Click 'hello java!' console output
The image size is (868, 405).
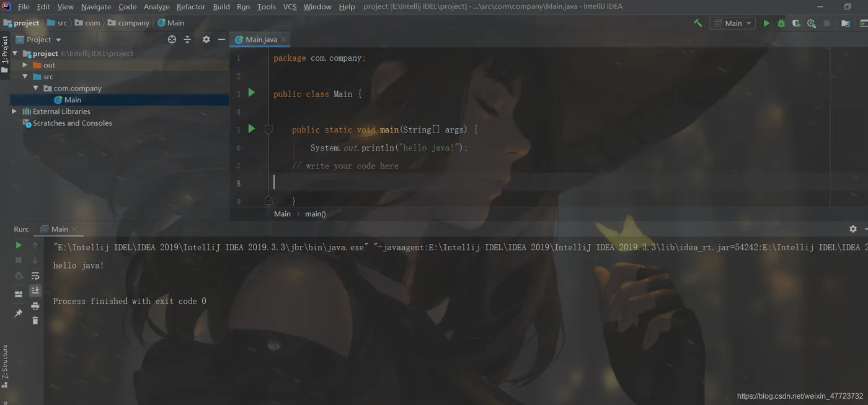[x=79, y=265]
